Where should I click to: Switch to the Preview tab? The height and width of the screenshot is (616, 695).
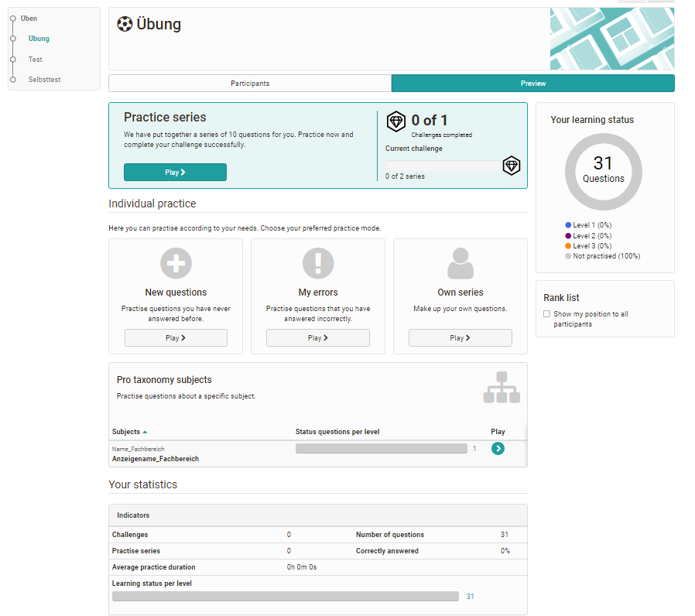coord(532,84)
